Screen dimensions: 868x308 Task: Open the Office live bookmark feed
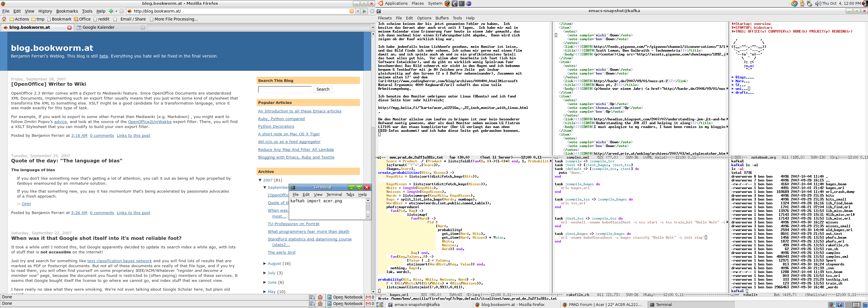82,19
